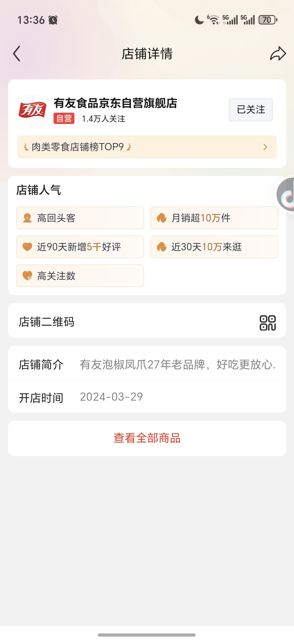Viewport: 294px width, 644px height.
Task: Select the 高关注数 tag
Action: coord(80,276)
